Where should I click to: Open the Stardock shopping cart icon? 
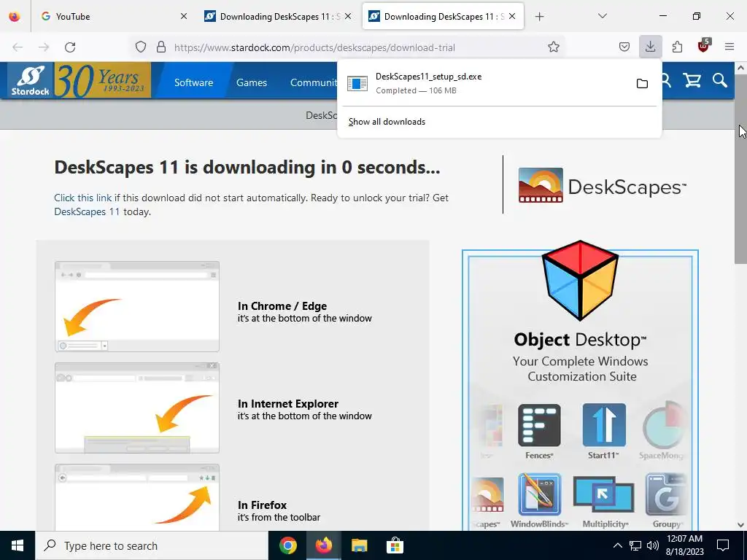pos(692,81)
